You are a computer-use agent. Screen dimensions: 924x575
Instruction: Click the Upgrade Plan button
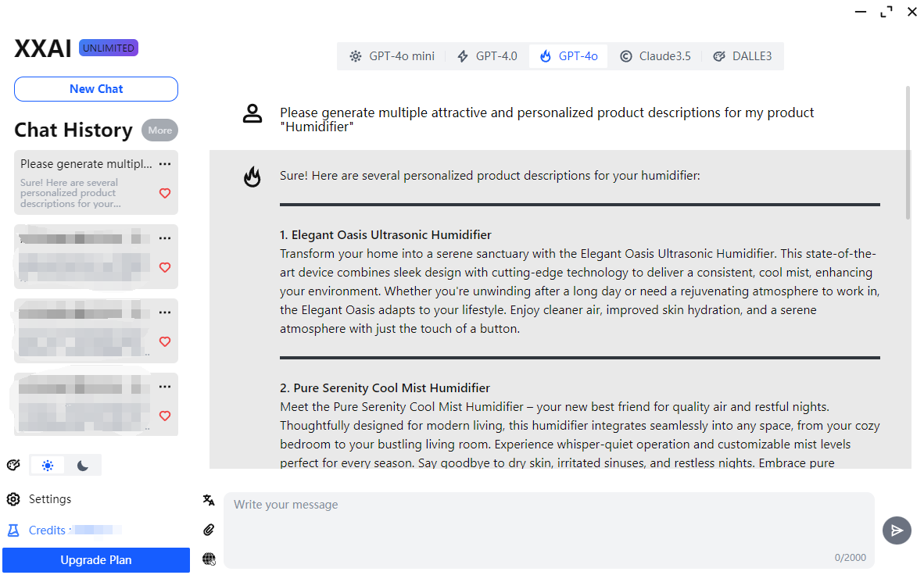pos(96,560)
